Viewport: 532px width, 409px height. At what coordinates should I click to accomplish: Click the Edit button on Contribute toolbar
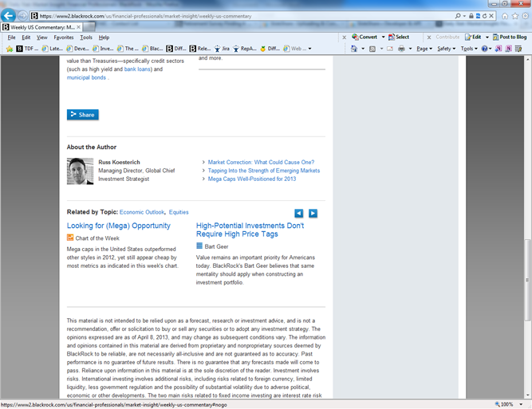(x=473, y=37)
